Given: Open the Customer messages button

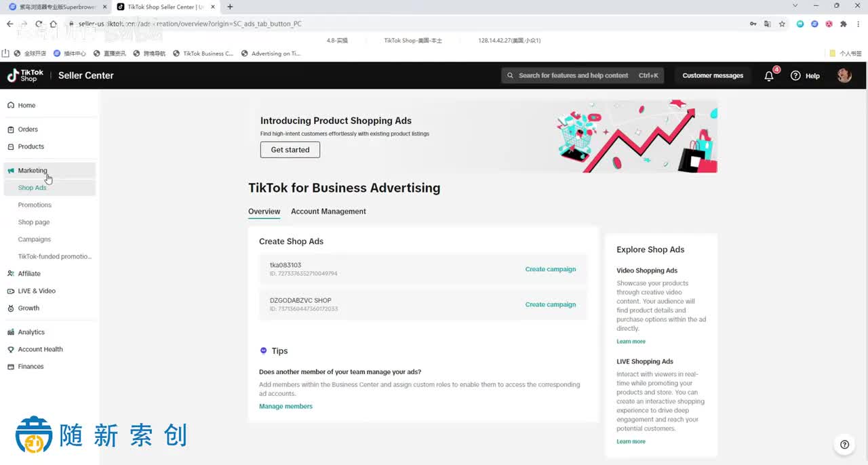Looking at the screenshot, I should (x=713, y=76).
